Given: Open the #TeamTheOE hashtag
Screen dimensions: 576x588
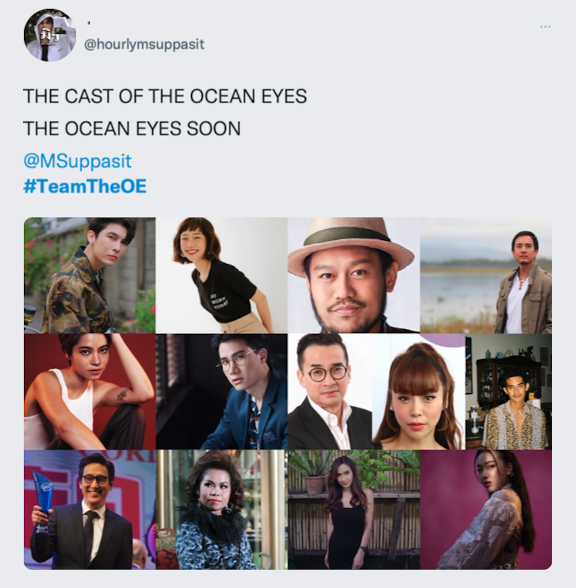Looking at the screenshot, I should pyautogui.click(x=85, y=186).
